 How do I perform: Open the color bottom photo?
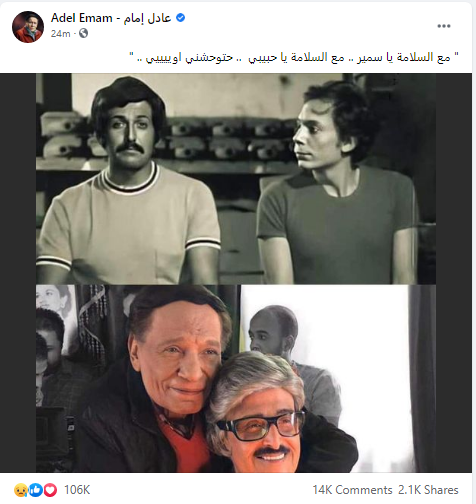[236, 378]
